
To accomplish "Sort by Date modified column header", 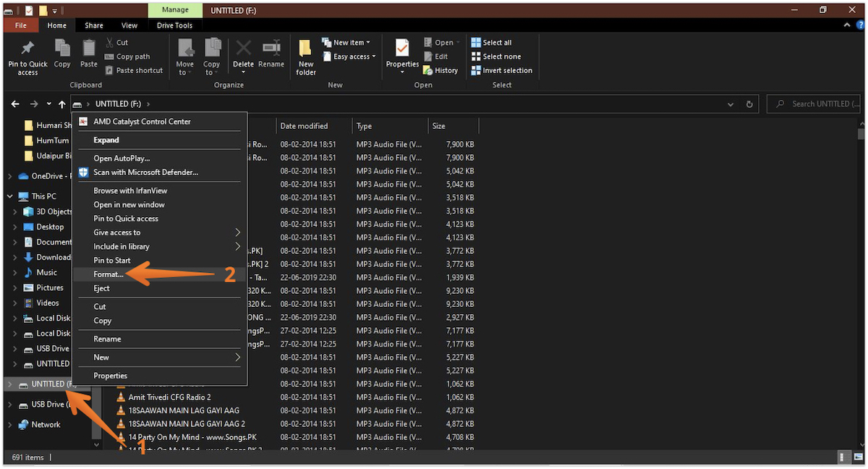I will pos(304,126).
